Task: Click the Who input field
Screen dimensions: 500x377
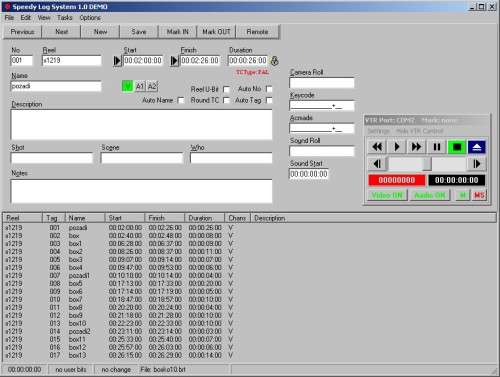Action: (x=231, y=158)
